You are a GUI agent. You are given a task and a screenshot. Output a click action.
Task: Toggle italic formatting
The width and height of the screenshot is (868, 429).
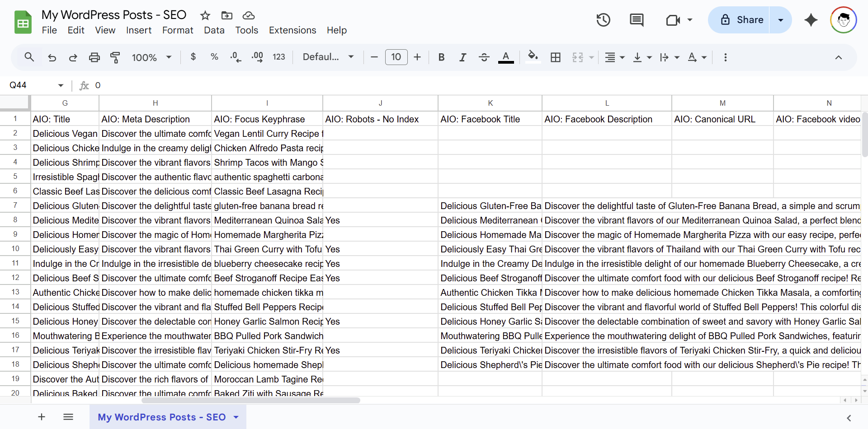pyautogui.click(x=462, y=57)
